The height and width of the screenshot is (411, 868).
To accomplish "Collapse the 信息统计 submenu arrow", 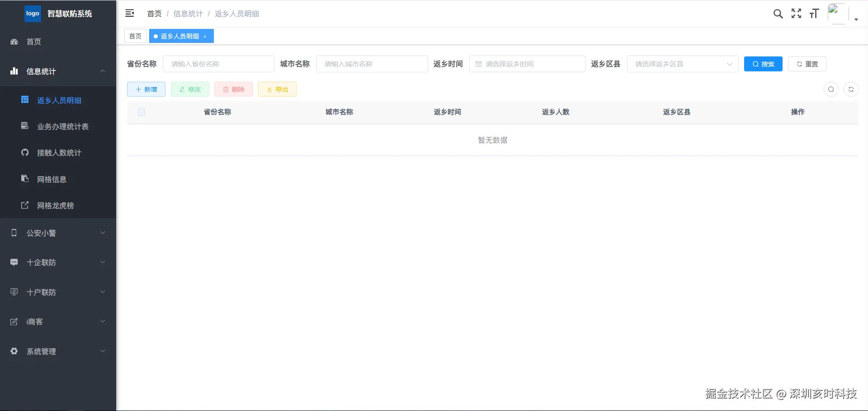I will (x=103, y=71).
